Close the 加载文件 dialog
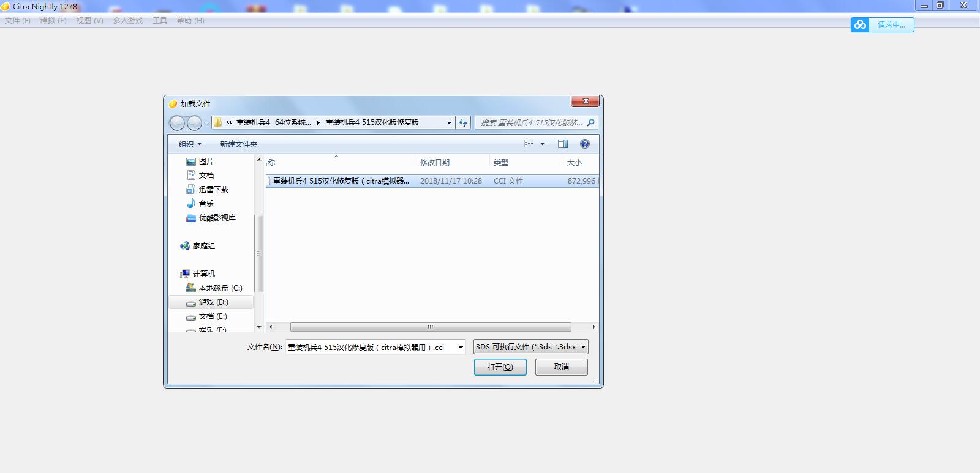980x473 pixels. (585, 101)
